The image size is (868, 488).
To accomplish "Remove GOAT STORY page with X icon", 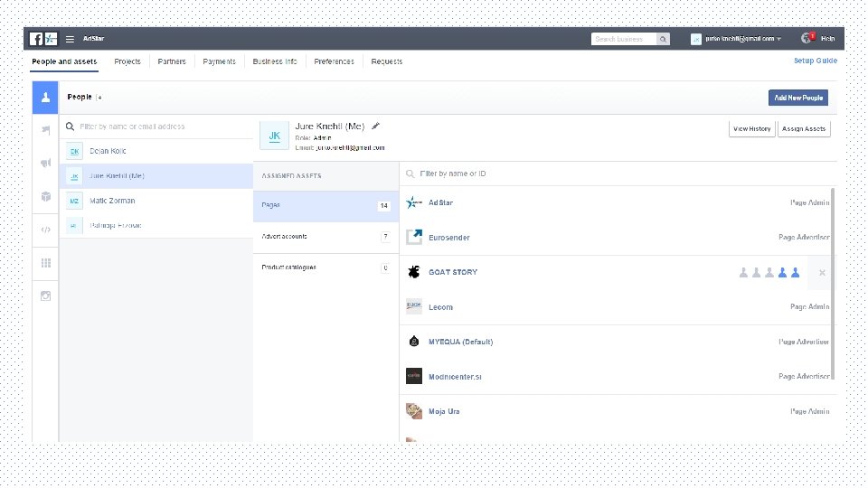I will (x=822, y=273).
